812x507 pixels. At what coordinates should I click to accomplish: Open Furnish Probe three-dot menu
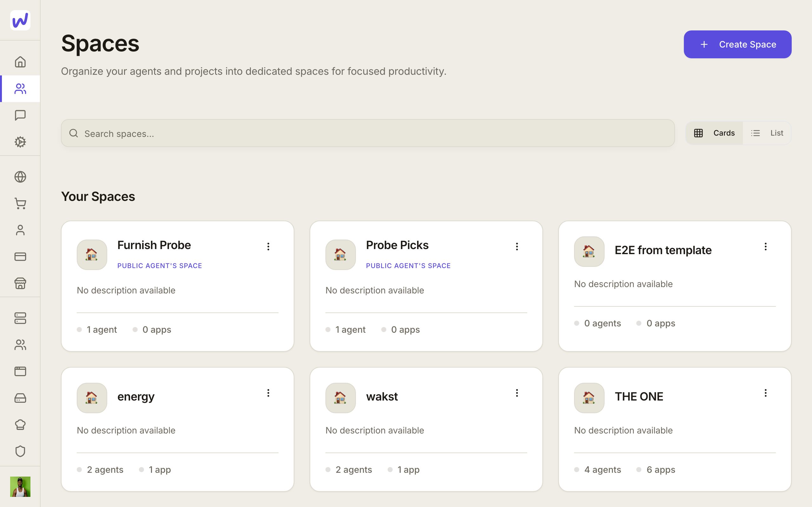[268, 247]
